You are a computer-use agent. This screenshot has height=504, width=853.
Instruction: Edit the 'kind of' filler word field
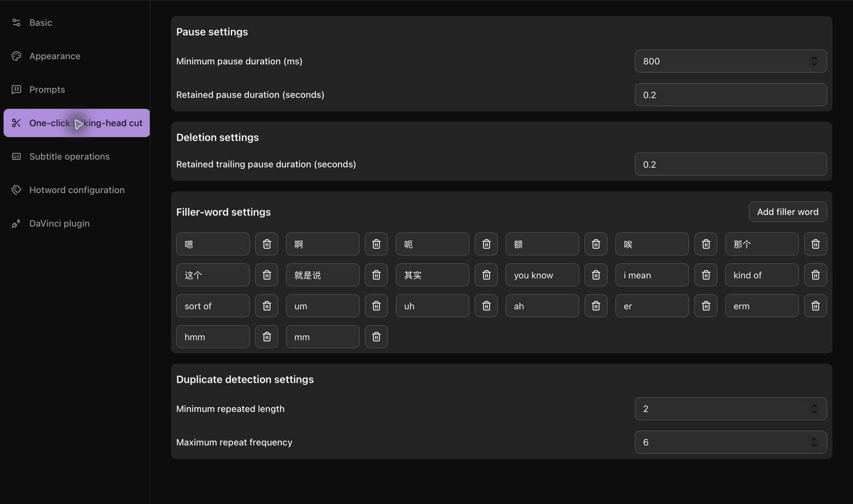pos(762,275)
